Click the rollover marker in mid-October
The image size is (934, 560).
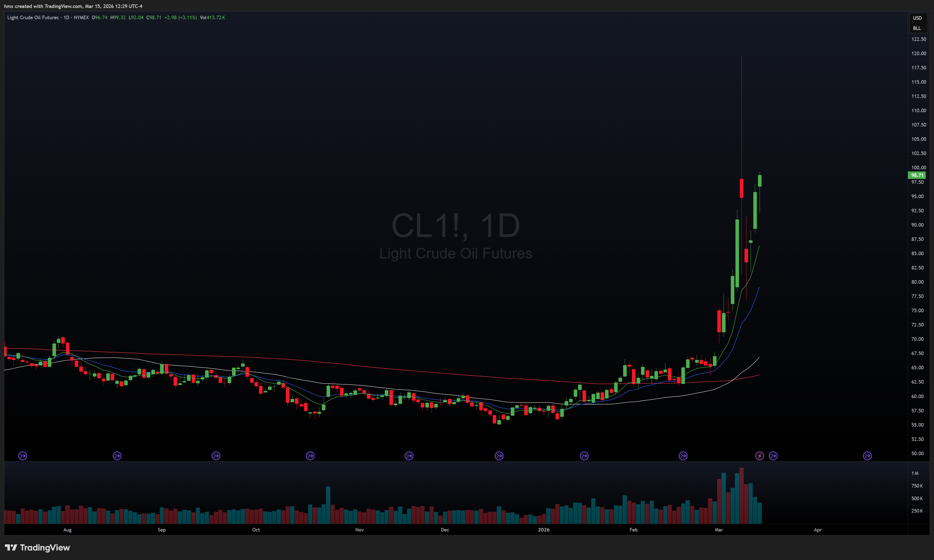(310, 456)
